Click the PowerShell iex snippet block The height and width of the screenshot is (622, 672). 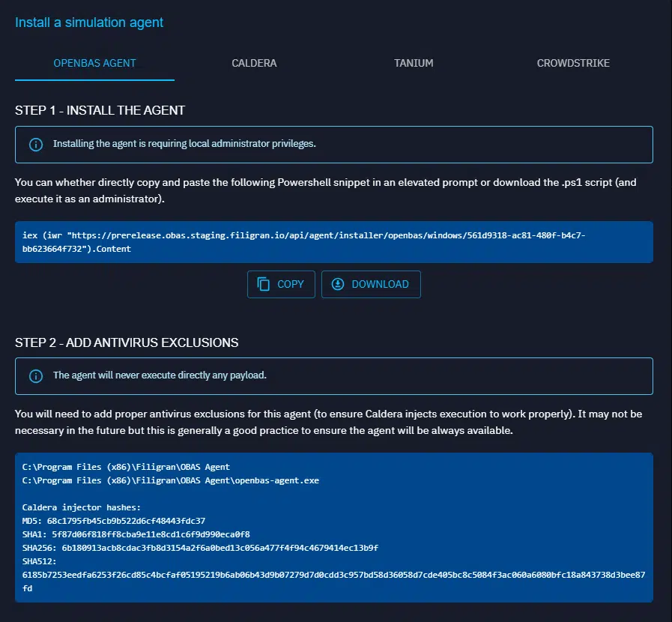(333, 242)
